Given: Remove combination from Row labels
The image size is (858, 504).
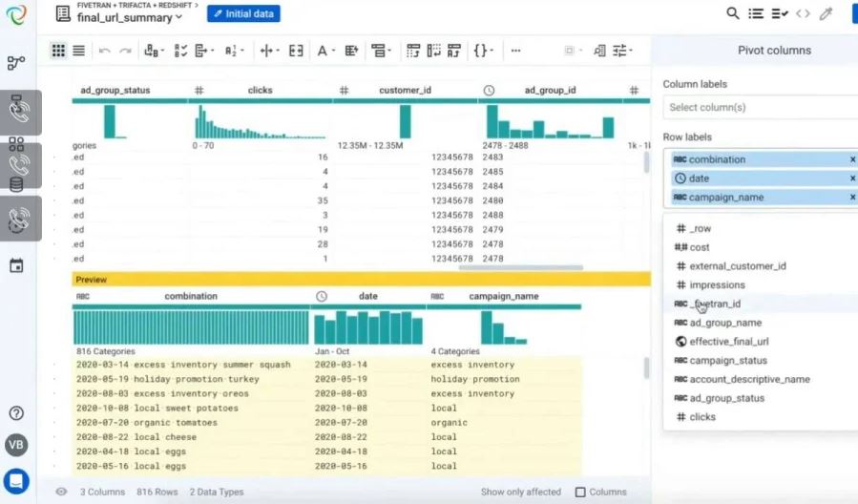Looking at the screenshot, I should pyautogui.click(x=852, y=159).
